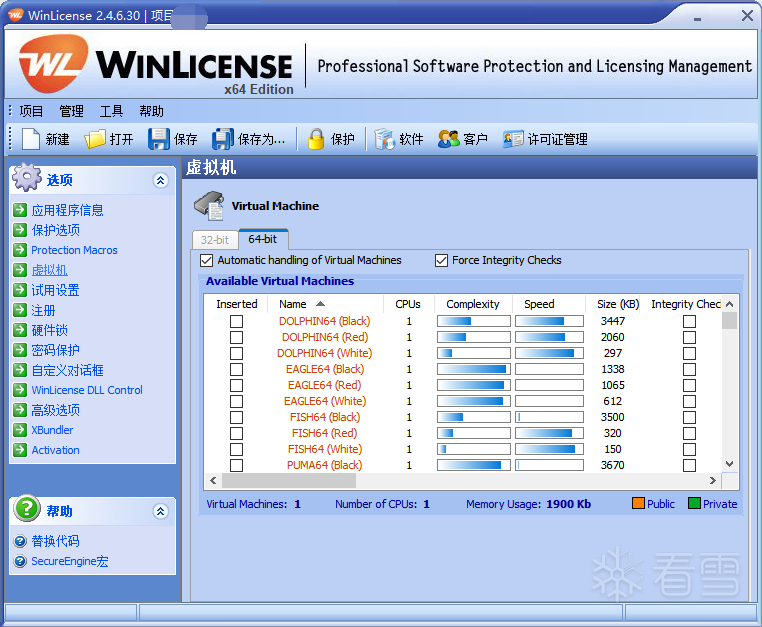The width and height of the screenshot is (762, 627).
Task: Click the Save As (保存为...) icon
Action: [x=223, y=139]
